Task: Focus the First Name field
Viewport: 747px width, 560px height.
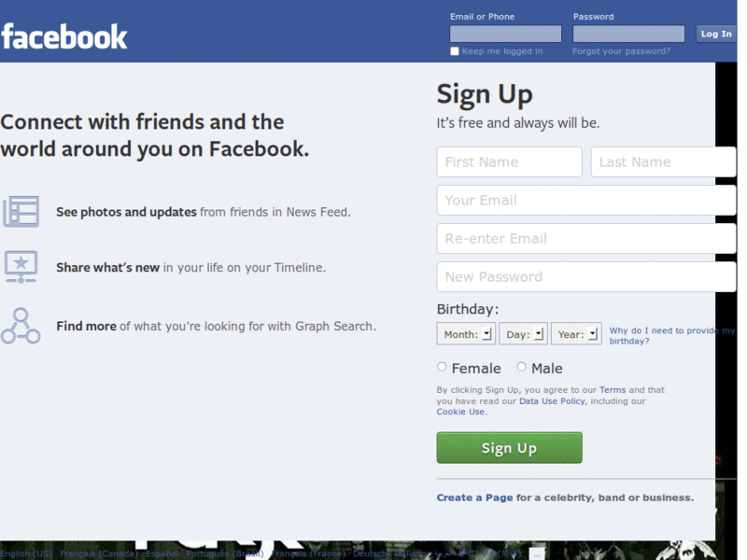Action: pos(509,161)
